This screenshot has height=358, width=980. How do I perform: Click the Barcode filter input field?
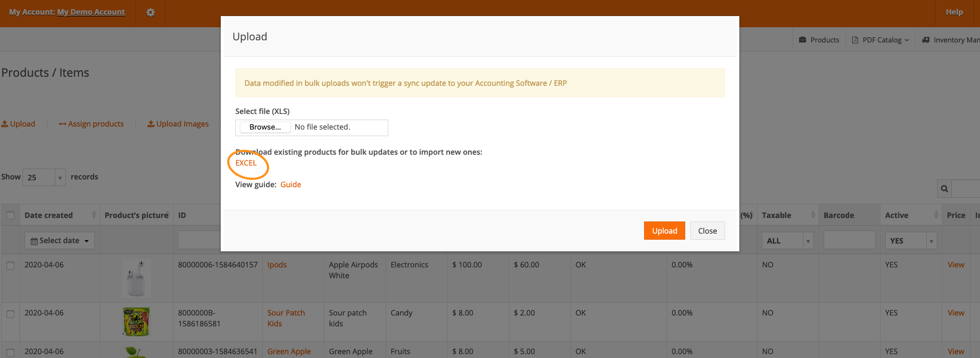(x=849, y=240)
